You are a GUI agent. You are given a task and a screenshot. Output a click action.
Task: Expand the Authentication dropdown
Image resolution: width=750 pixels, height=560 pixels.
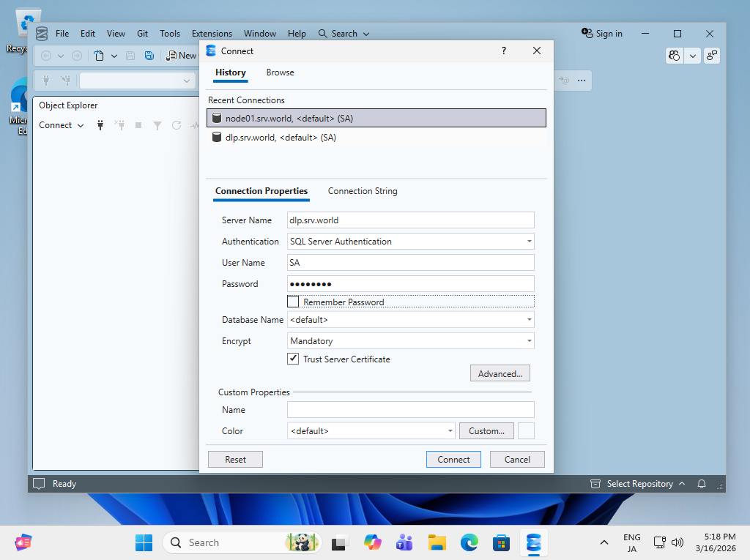(529, 242)
